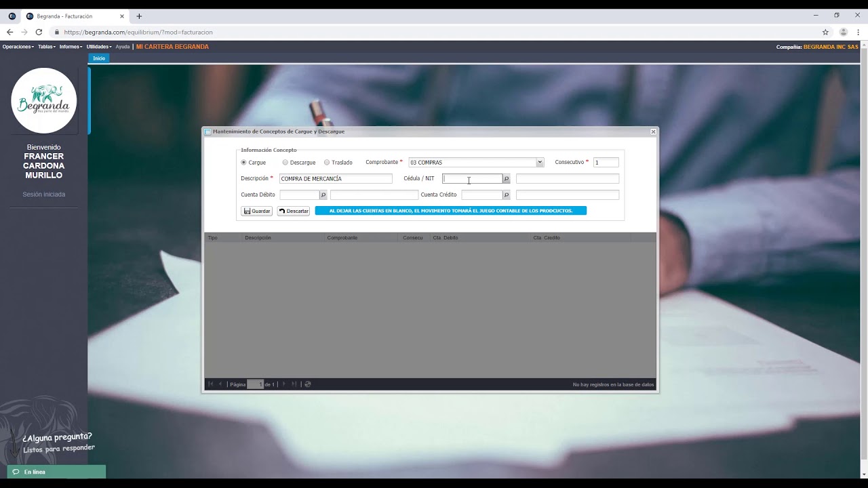Image resolution: width=868 pixels, height=488 pixels.
Task: Select the Descargue radio option
Action: 285,163
